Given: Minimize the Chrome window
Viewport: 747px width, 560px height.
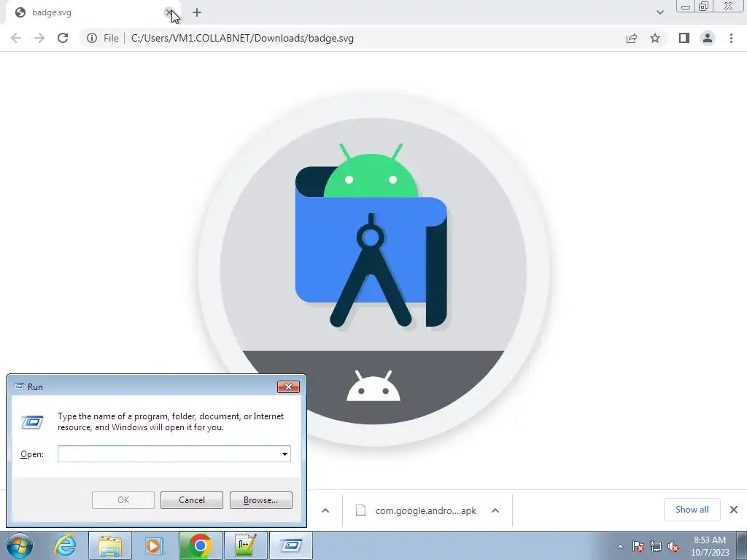Looking at the screenshot, I should (686, 7).
